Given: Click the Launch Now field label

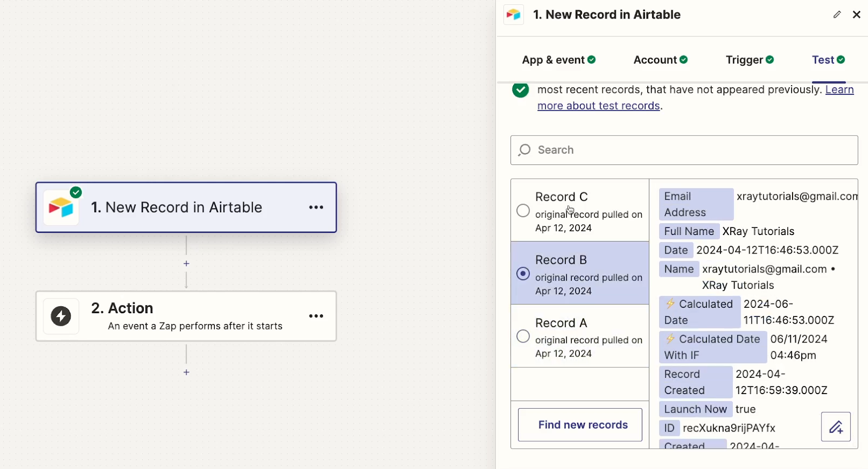Looking at the screenshot, I should (x=695, y=409).
